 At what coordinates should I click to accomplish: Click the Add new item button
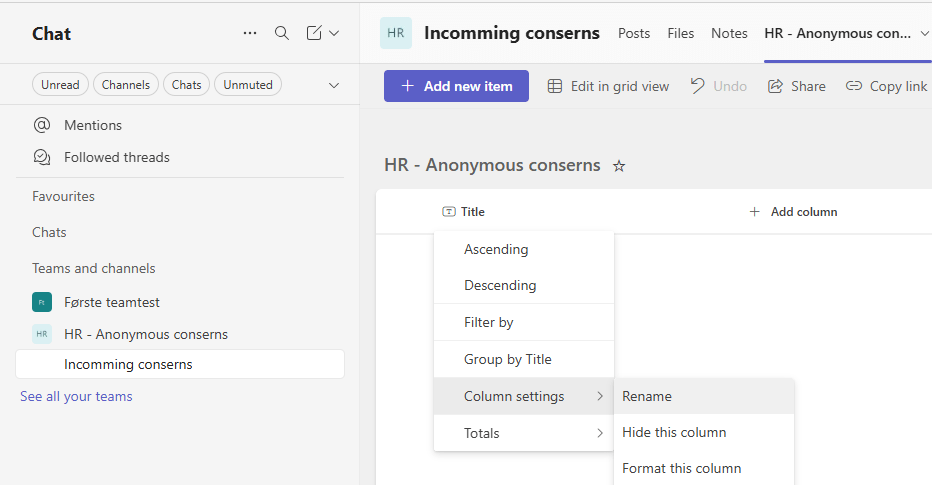(457, 86)
